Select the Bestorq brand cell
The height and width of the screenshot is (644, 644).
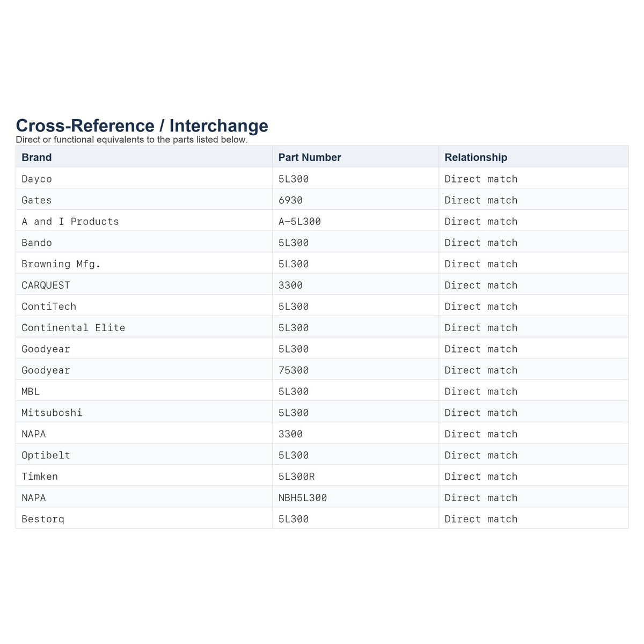144,518
